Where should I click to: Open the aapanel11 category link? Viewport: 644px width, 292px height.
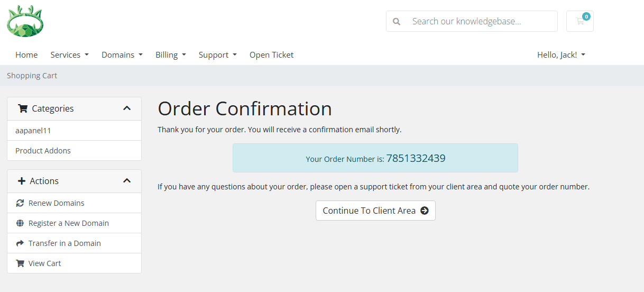click(33, 131)
